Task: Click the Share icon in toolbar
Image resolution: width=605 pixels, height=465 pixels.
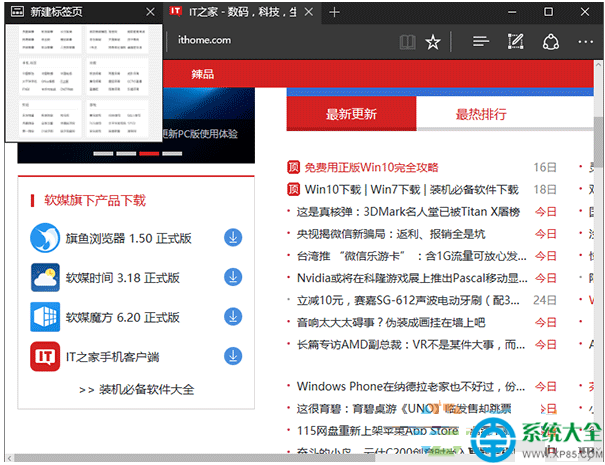Action: (x=551, y=41)
